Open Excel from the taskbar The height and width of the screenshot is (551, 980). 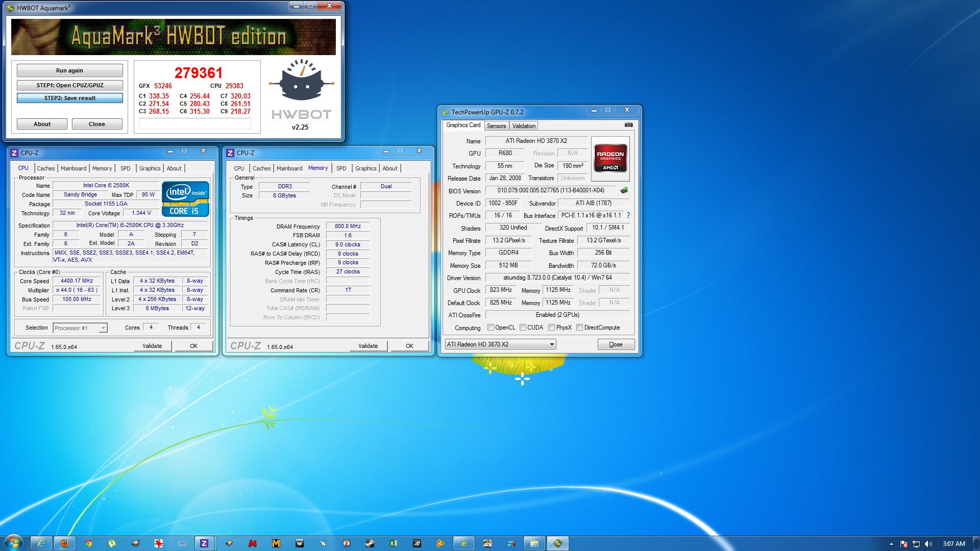[394, 543]
